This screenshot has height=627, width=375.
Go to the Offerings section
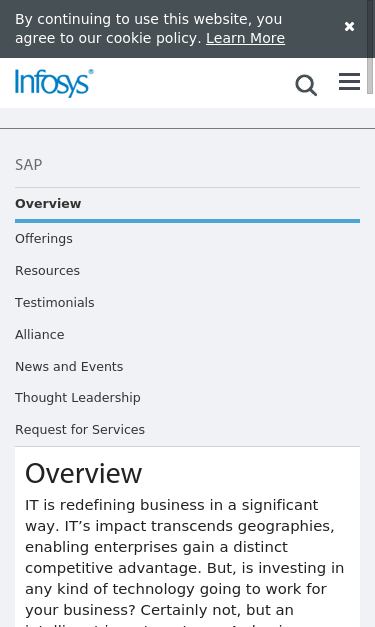click(x=44, y=239)
